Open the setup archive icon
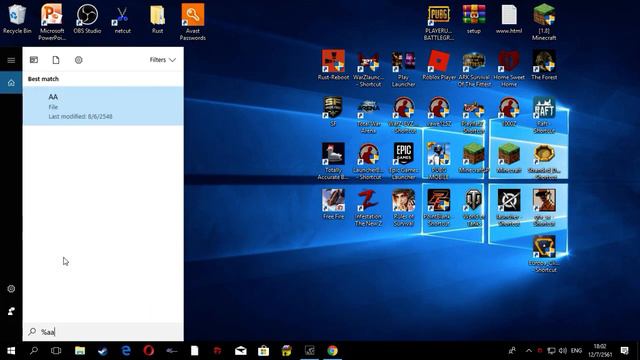The height and width of the screenshot is (360, 640). [x=473, y=19]
